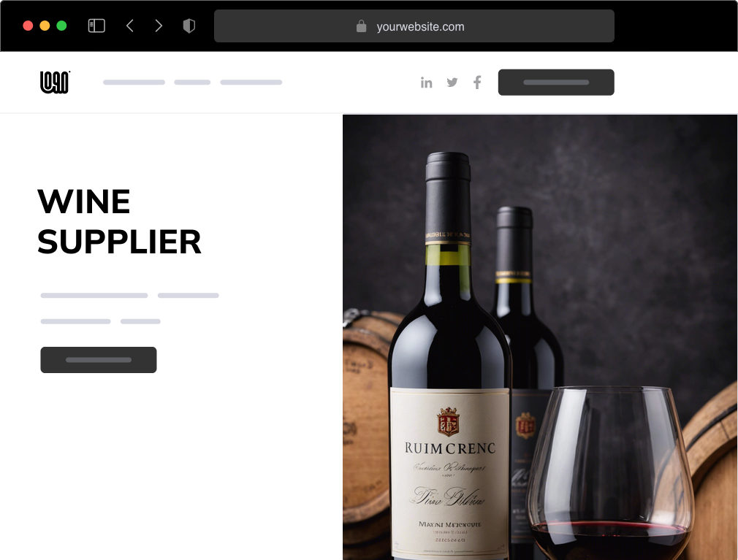Open the first navigation menu placeholder
738x560 pixels.
134,83
